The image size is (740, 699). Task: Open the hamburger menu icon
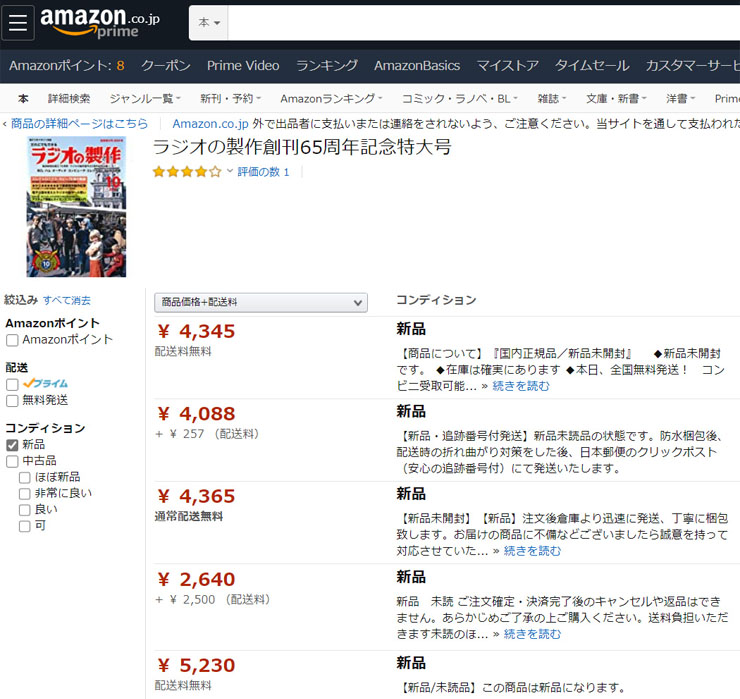coord(18,23)
